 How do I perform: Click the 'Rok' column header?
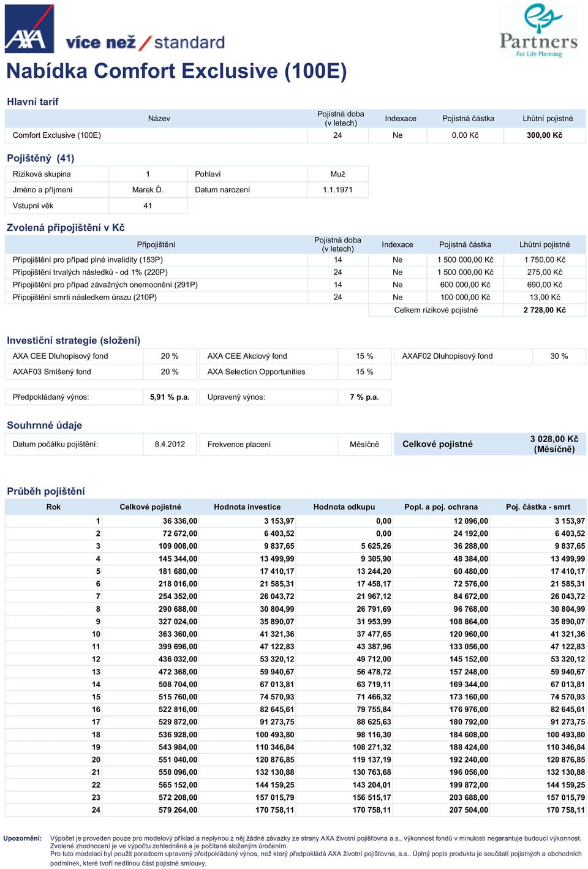pyautogui.click(x=53, y=506)
